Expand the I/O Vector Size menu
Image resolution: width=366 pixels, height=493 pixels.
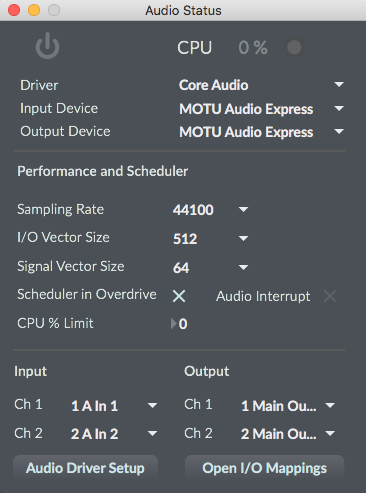pyautogui.click(x=210, y=238)
